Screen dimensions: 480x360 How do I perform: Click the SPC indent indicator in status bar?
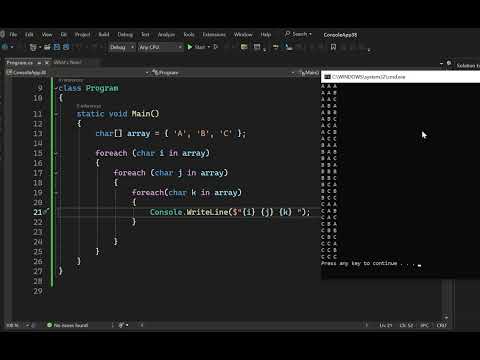click(425, 325)
